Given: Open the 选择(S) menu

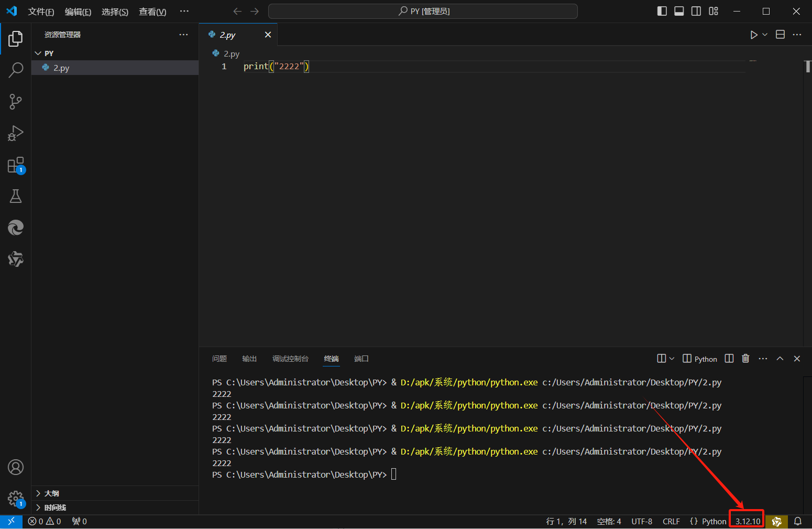Looking at the screenshot, I should click(115, 12).
